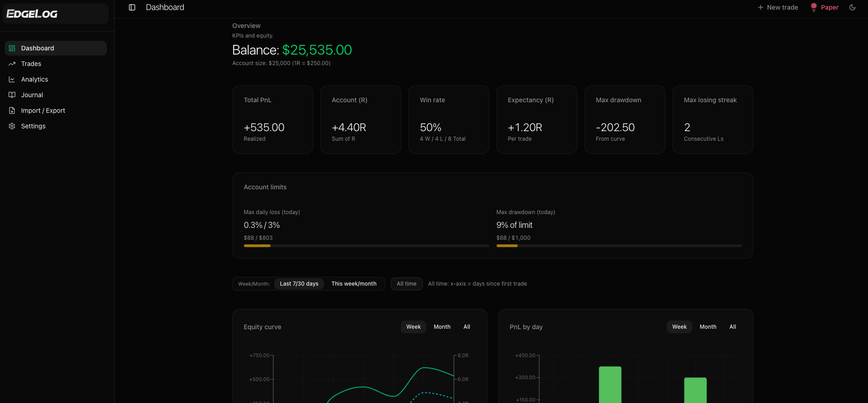Open Import / Export page
Image resolution: width=868 pixels, height=403 pixels.
click(x=55, y=110)
